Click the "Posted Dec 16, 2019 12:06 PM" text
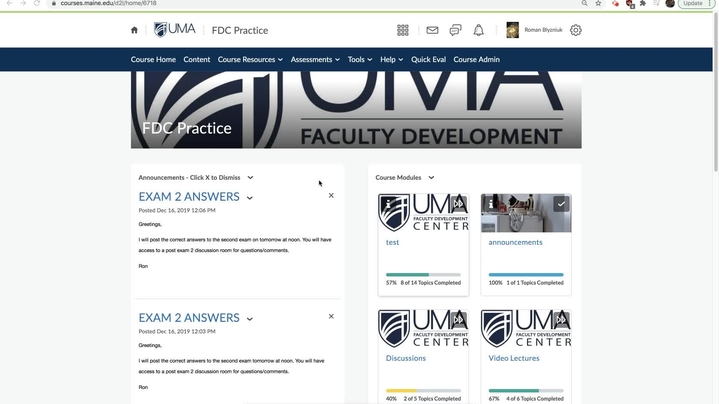719x404 pixels. (177, 210)
